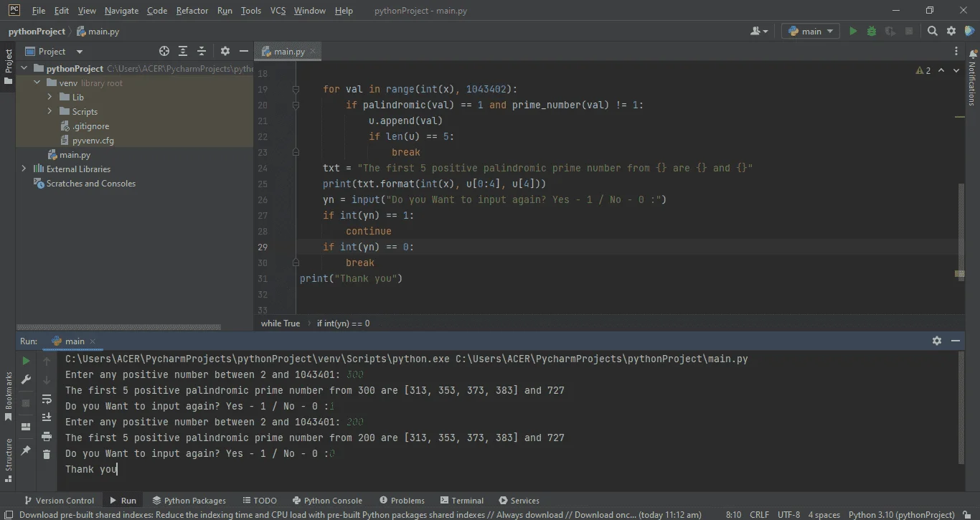
Task: Open editor tab options three-dot menu
Action: [x=956, y=51]
